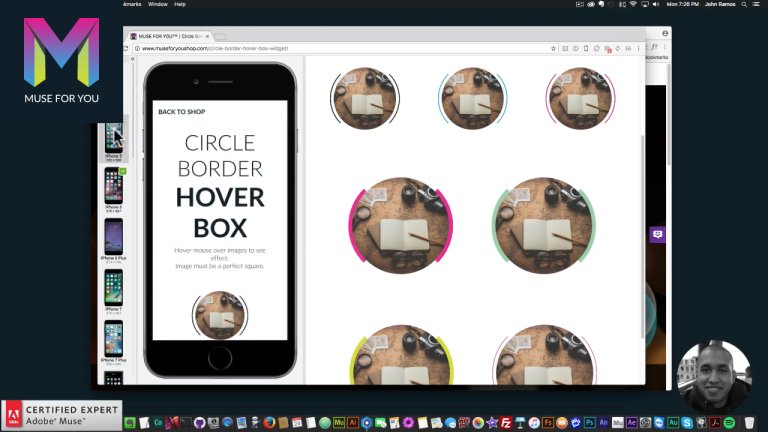Click the volume icon in menu bar
Screen dimensions: 768x432
[656, 4]
